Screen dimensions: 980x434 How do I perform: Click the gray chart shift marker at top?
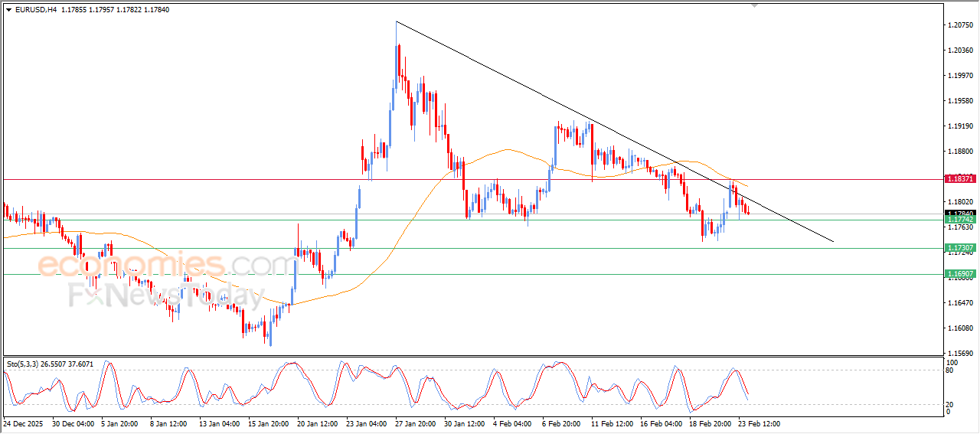click(755, 5)
